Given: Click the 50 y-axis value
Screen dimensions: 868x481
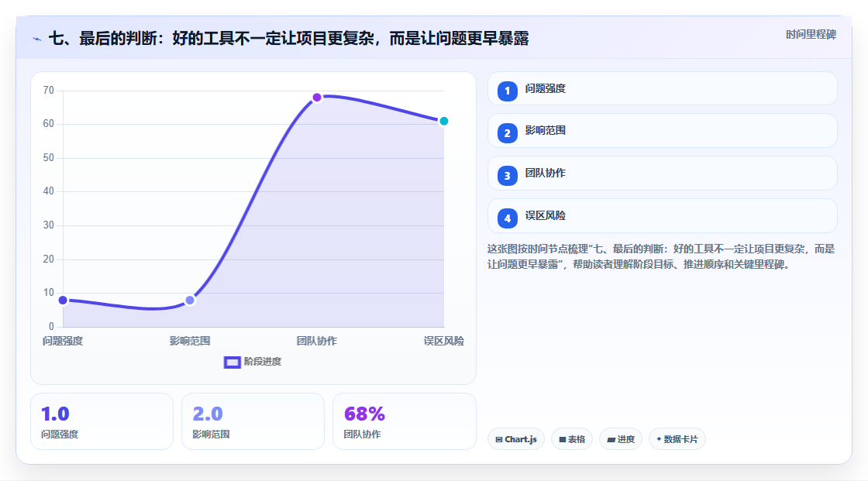Looking at the screenshot, I should pyautogui.click(x=49, y=158).
